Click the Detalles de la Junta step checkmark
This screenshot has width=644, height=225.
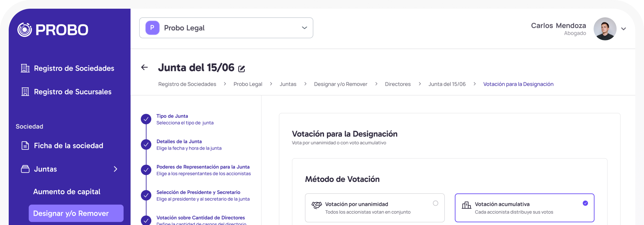146,144
